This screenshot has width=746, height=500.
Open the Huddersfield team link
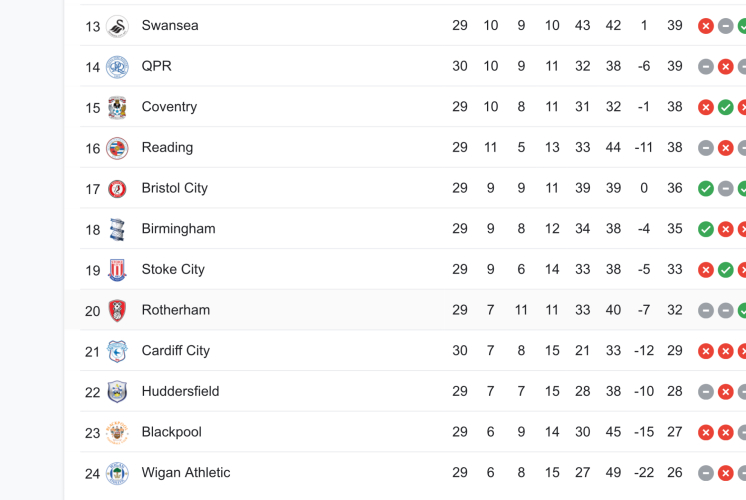point(180,392)
